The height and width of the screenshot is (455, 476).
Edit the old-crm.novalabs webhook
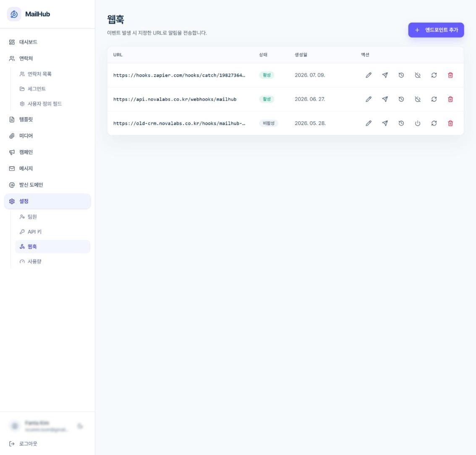368,123
